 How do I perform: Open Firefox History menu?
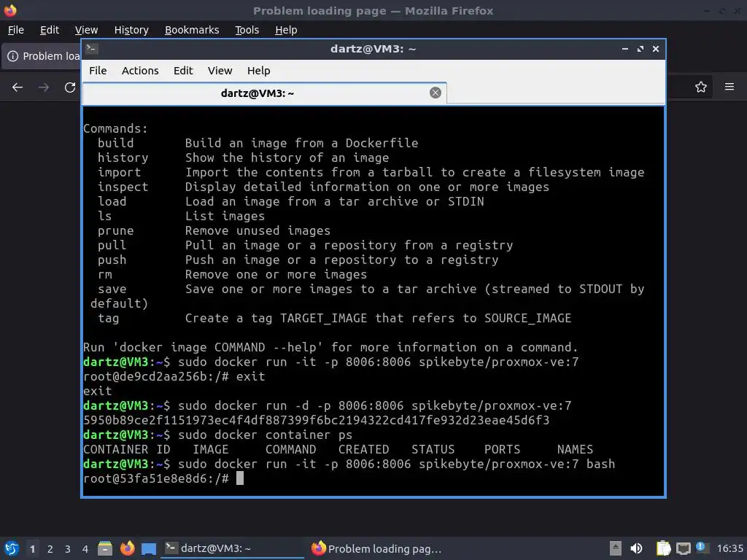coord(131,30)
